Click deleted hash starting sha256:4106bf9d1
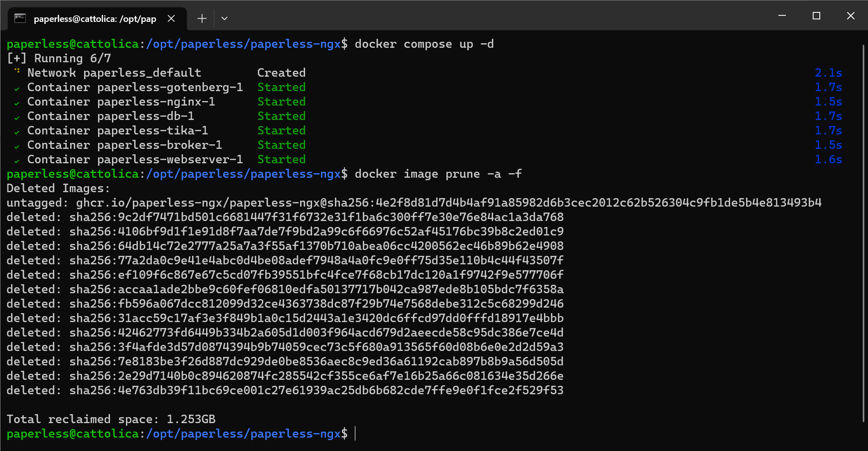Viewport: 868px width, 451px height. [x=317, y=231]
